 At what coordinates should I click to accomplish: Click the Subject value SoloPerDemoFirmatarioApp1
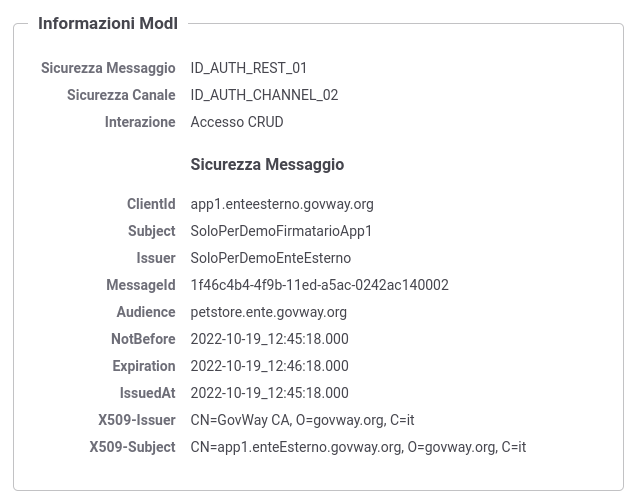281,231
